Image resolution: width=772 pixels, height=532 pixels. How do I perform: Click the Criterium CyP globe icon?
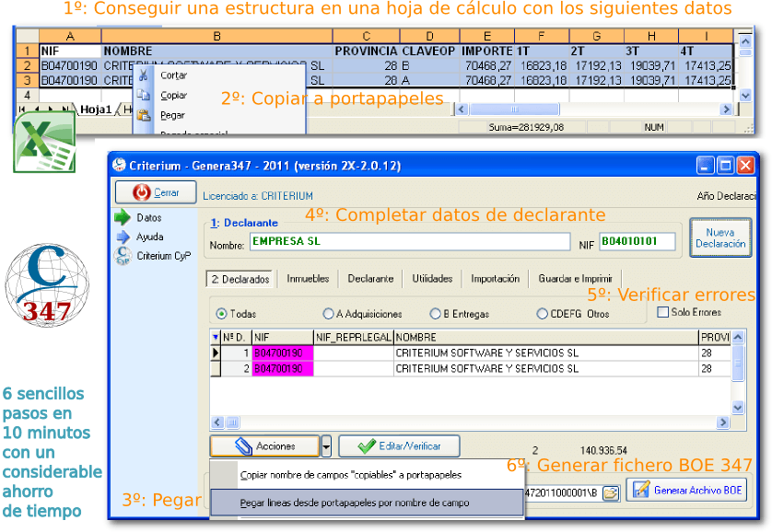click(x=123, y=256)
